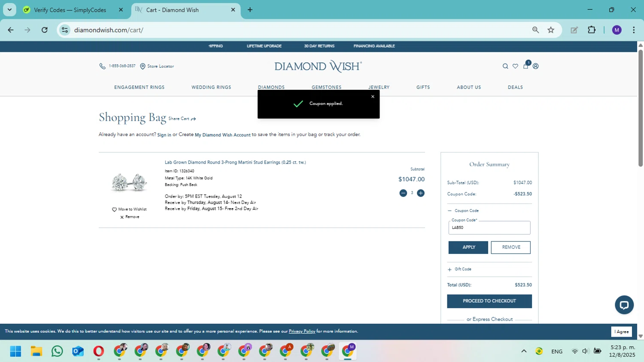The width and height of the screenshot is (644, 362).
Task: Click the browser back arrow
Action: 11,30
